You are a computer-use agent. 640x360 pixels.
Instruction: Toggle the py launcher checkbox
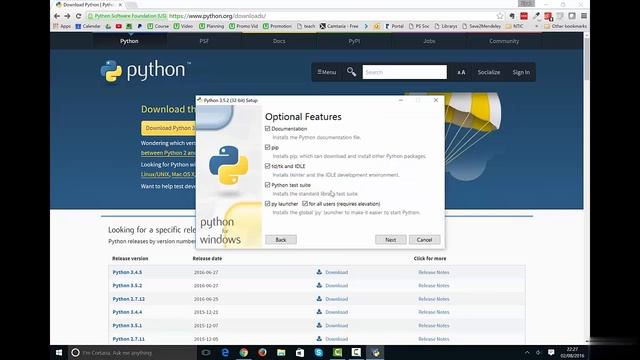coord(268,204)
